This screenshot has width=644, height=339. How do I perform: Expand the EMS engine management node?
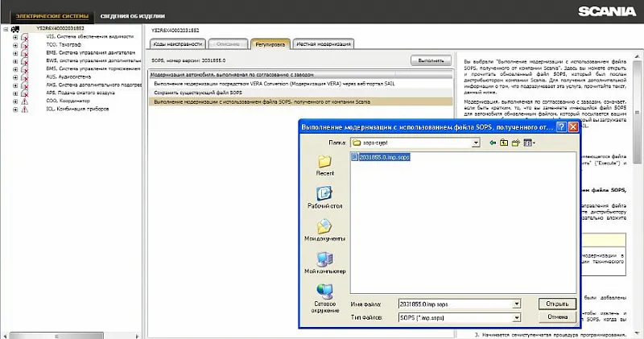15,53
